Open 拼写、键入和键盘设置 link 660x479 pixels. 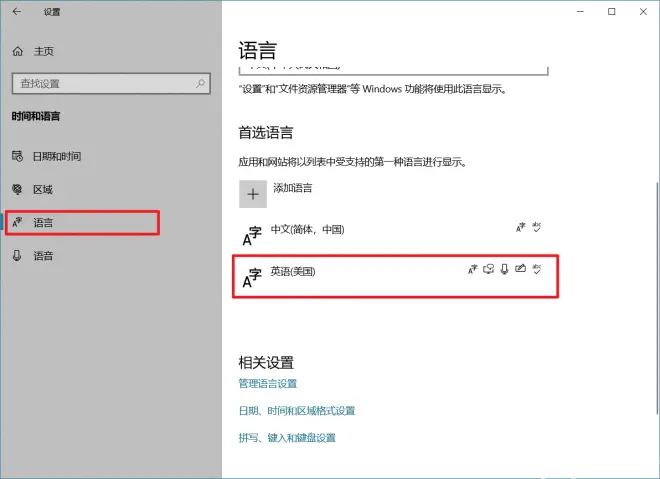coord(287,438)
